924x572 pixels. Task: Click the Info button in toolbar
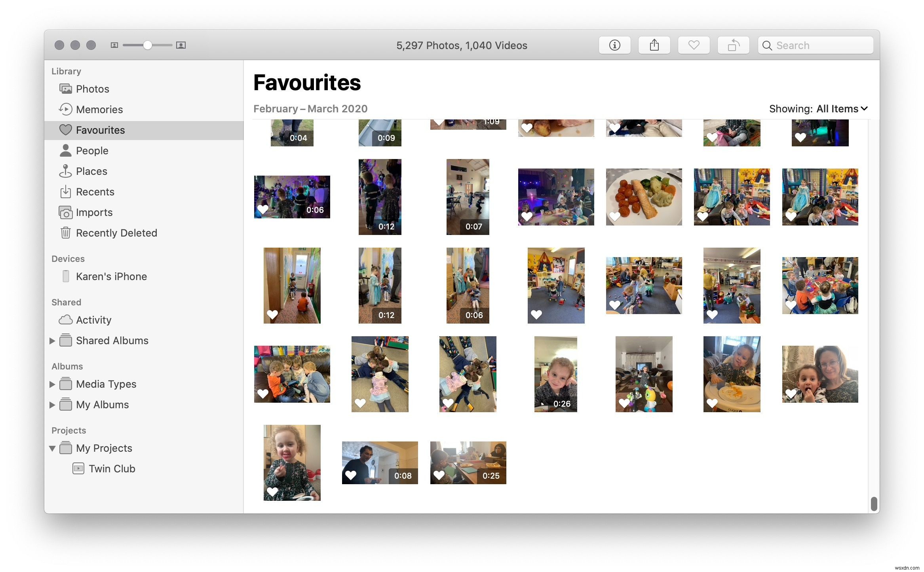(x=614, y=45)
